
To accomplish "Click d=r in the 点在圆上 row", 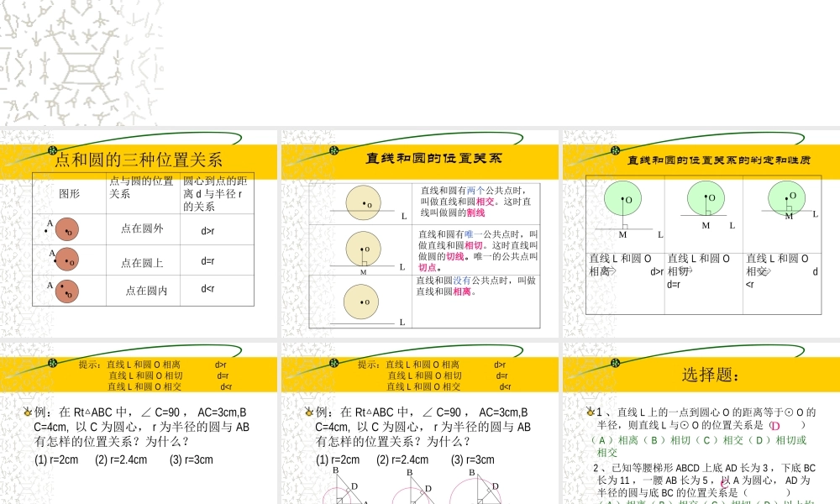I will pyautogui.click(x=207, y=261).
